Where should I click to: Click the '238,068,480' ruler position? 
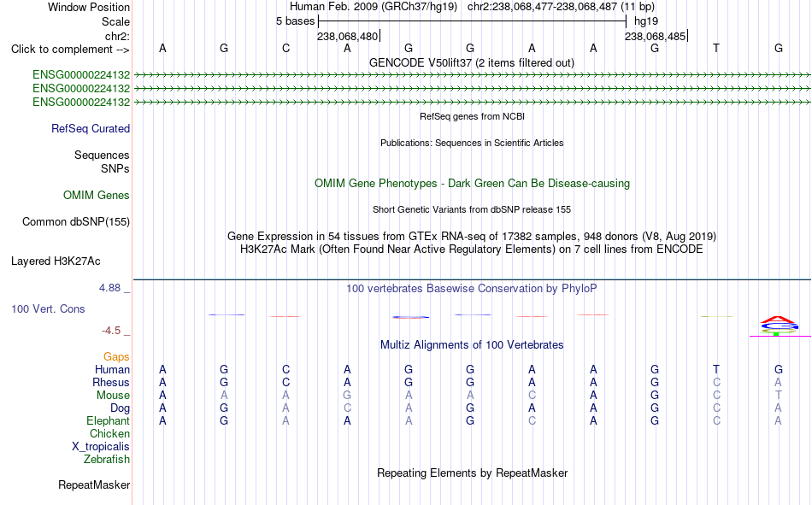click(x=348, y=36)
